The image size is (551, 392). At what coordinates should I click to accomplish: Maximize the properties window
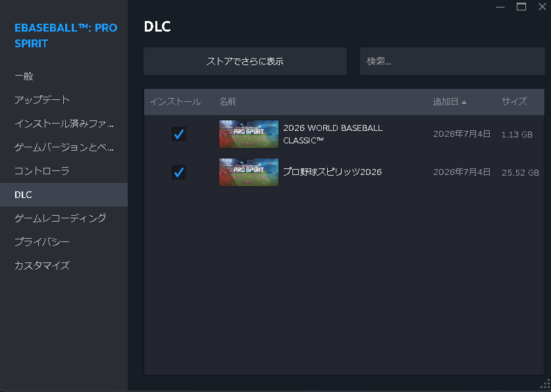tap(521, 7)
